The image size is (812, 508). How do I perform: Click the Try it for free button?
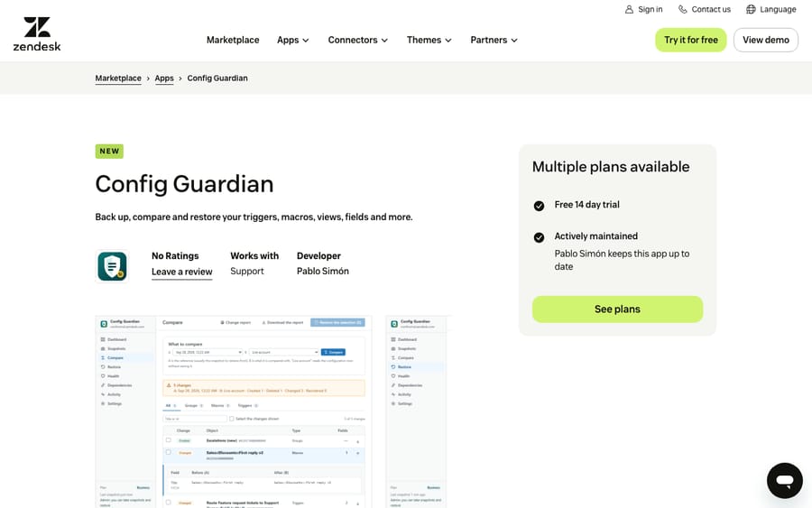[x=691, y=40]
